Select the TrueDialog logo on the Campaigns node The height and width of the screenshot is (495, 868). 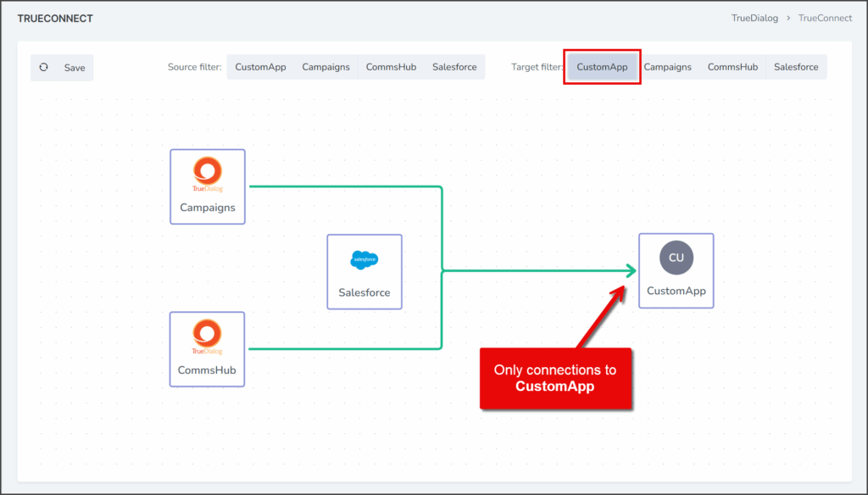208,175
